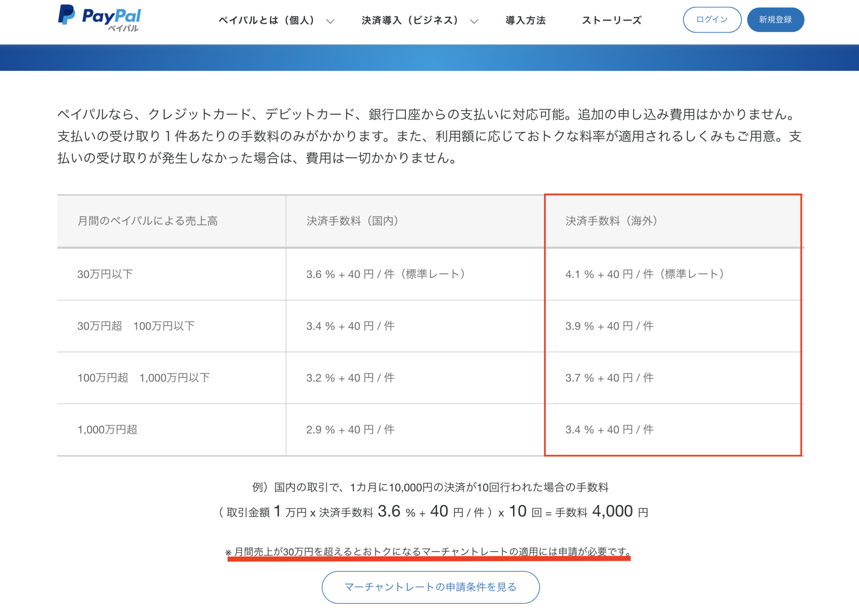Screen dimensions: 859x616
Task: Select the 30万円以下 row label
Action: (105, 274)
